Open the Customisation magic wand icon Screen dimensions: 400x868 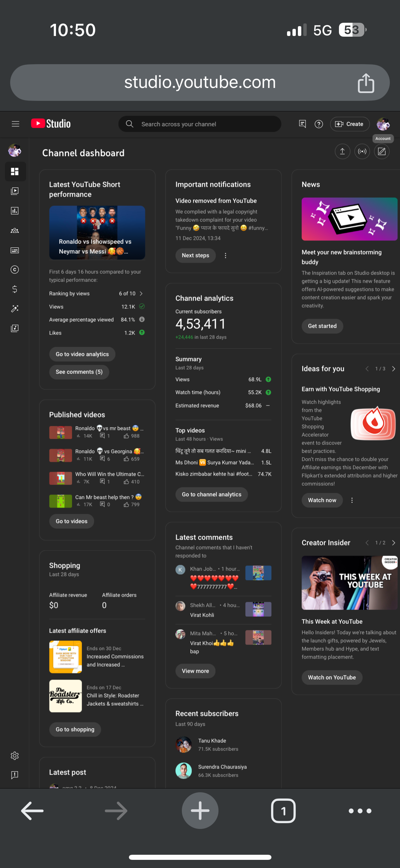[x=15, y=308]
